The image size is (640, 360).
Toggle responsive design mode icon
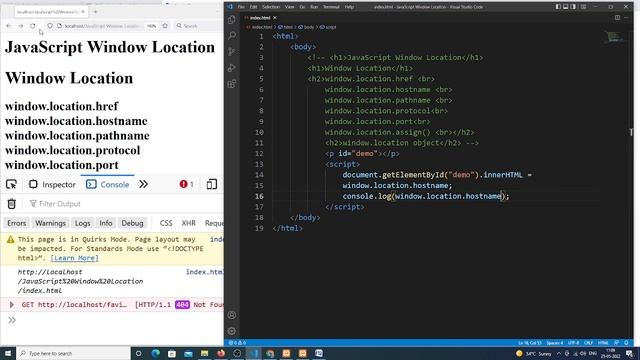coord(211,184)
